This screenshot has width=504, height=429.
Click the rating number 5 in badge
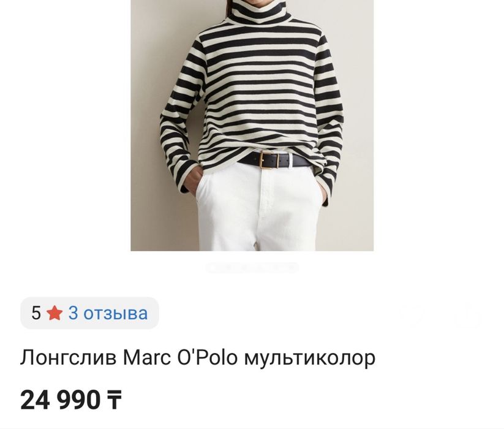point(36,313)
